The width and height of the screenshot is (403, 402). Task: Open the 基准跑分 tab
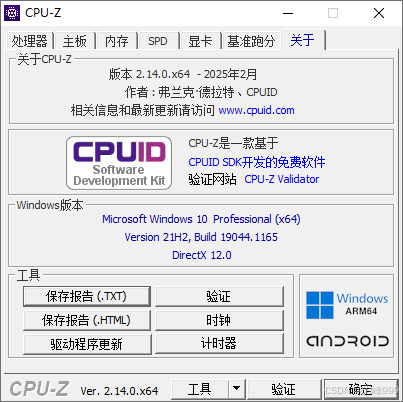tap(251, 41)
